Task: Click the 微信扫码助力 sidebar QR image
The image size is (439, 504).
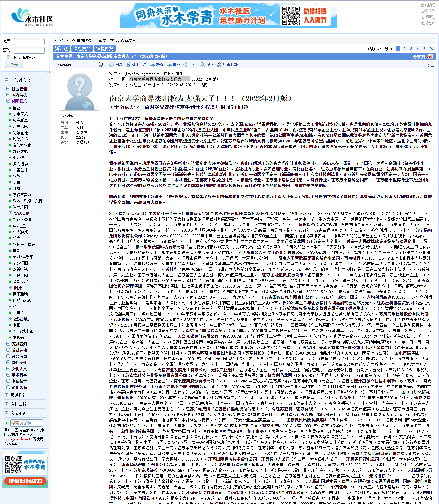Action: coord(26,470)
